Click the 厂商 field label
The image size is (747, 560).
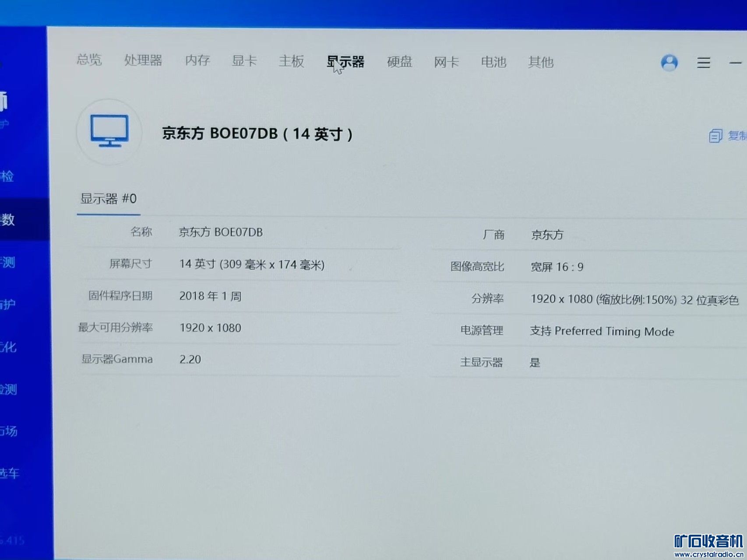[493, 235]
